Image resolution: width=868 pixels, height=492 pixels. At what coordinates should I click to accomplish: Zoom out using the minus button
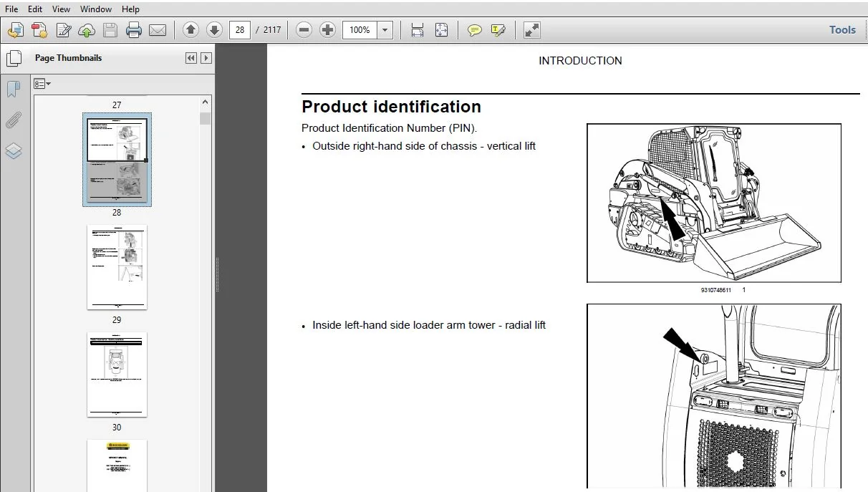304,29
